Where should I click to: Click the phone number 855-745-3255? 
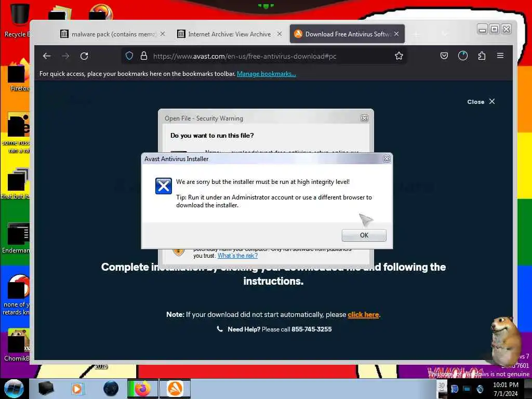coord(312,329)
